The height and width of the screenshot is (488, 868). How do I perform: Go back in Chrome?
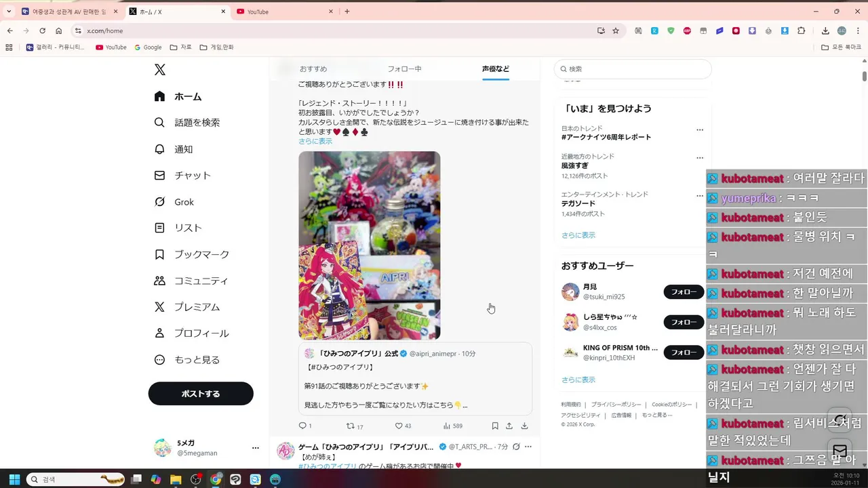9,30
